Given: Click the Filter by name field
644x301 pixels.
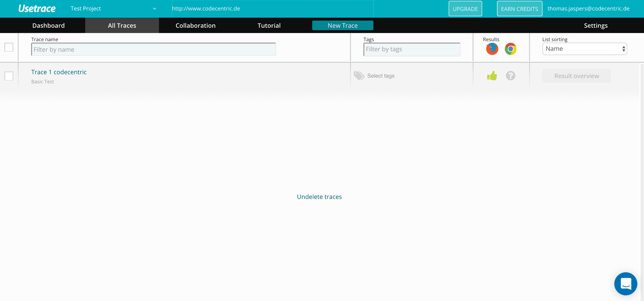Looking at the screenshot, I should tap(153, 50).
